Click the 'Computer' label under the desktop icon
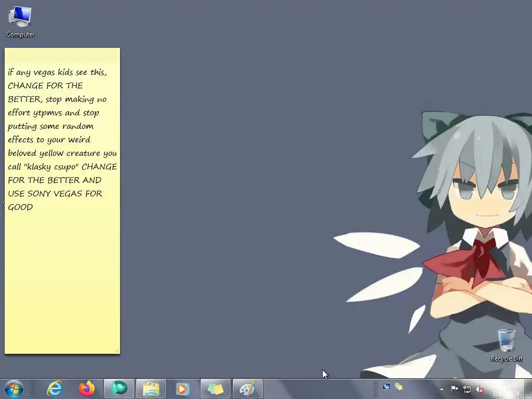This screenshot has width=532, height=399. click(20, 34)
